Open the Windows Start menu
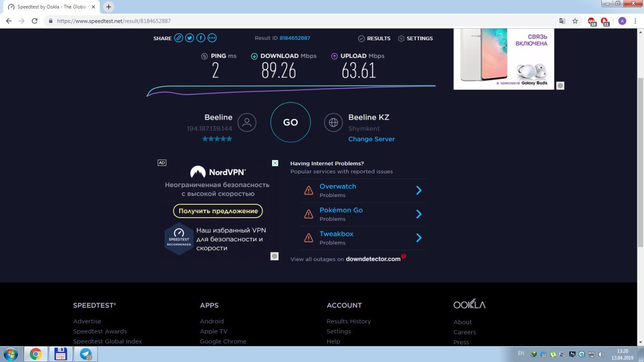This screenshot has width=644, height=362. [10, 354]
